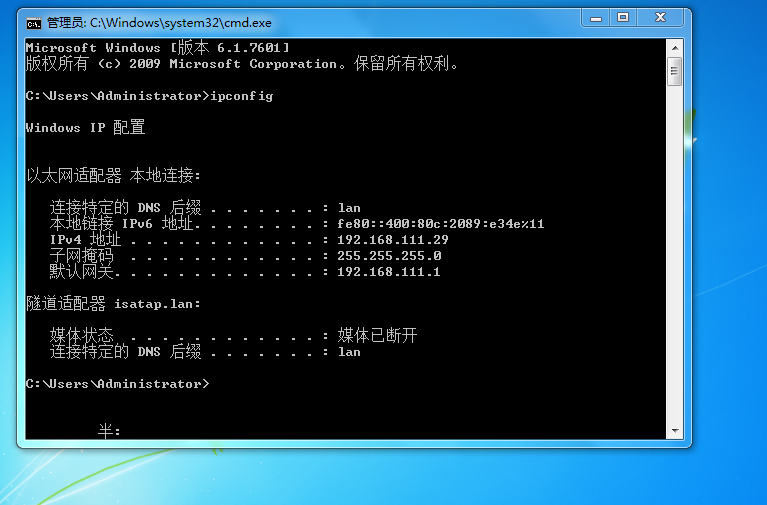Viewport: 767px width, 505px height.
Task: Click the IPv6 address fe80::400:80c:2089:e34e%11
Action: 441,224
